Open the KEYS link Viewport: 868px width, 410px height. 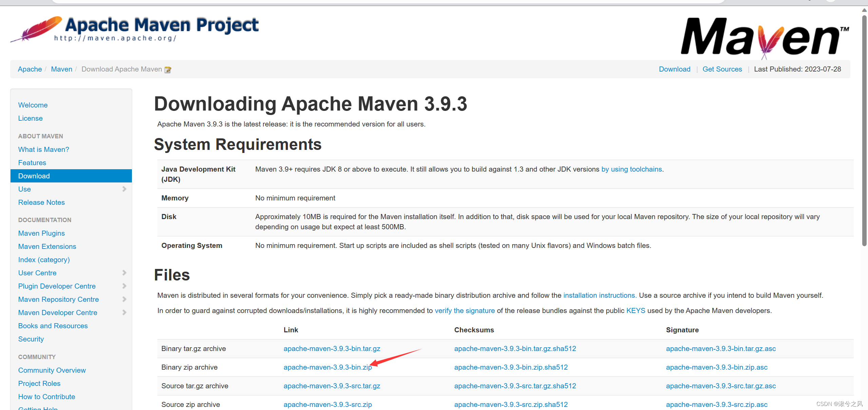coord(635,311)
